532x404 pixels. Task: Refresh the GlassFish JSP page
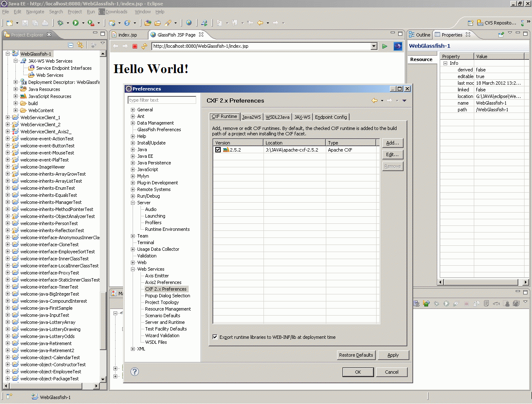tap(144, 46)
